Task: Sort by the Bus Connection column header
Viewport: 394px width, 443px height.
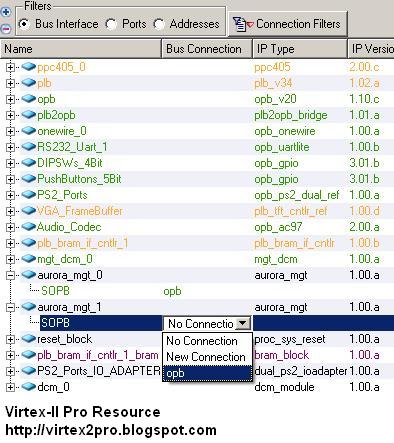Action: pyautogui.click(x=207, y=49)
